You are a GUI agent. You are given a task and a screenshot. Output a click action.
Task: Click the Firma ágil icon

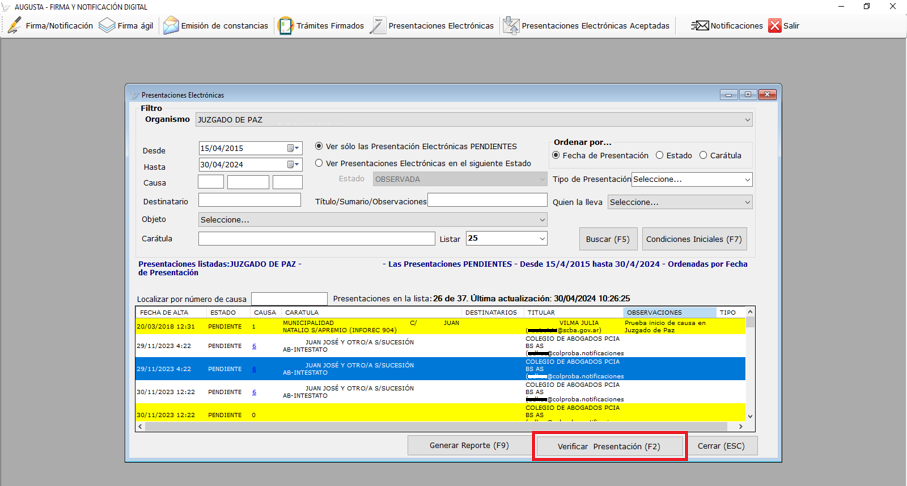(107, 26)
